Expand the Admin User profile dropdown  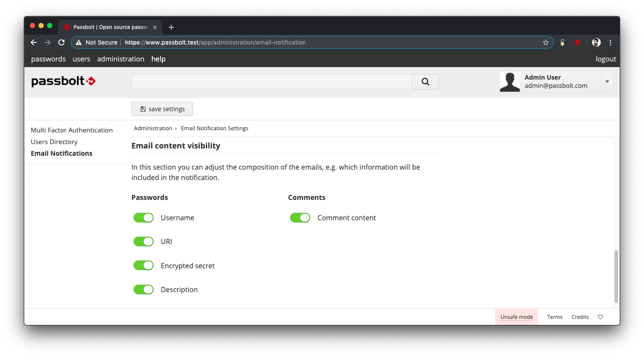(x=607, y=82)
